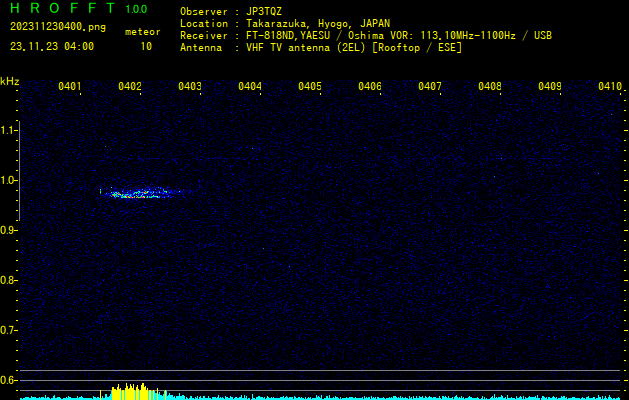
Task: Click the Receiver FT-818ND line
Action: pos(366,35)
